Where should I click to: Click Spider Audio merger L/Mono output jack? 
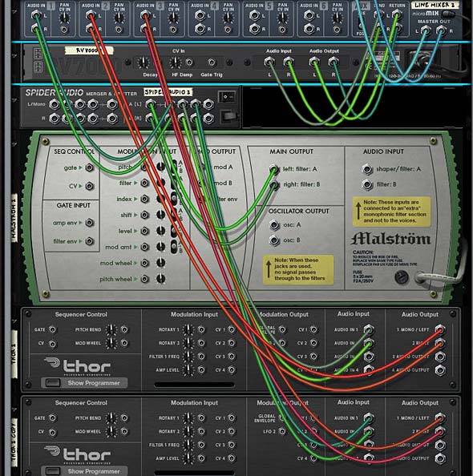point(112,104)
